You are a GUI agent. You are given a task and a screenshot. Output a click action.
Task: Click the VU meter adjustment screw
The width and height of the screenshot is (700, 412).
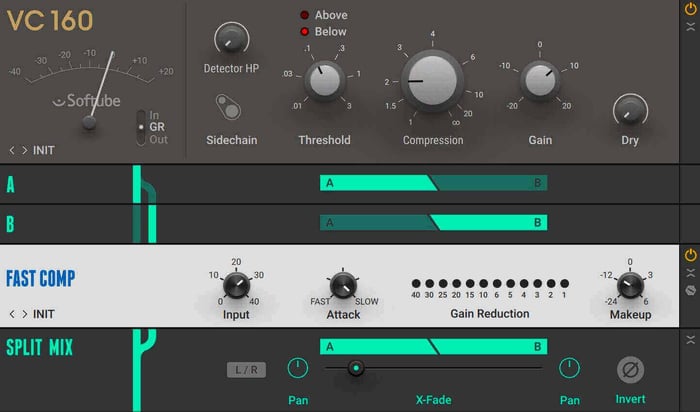tap(89, 123)
